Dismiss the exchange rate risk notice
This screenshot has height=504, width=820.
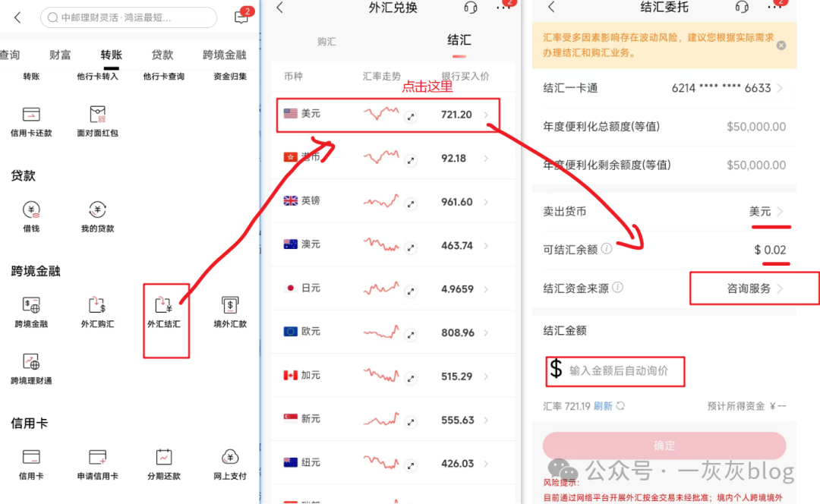(x=781, y=46)
